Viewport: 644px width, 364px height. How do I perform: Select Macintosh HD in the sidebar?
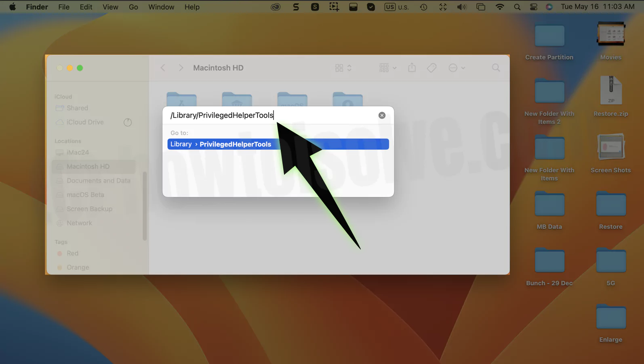click(88, 167)
